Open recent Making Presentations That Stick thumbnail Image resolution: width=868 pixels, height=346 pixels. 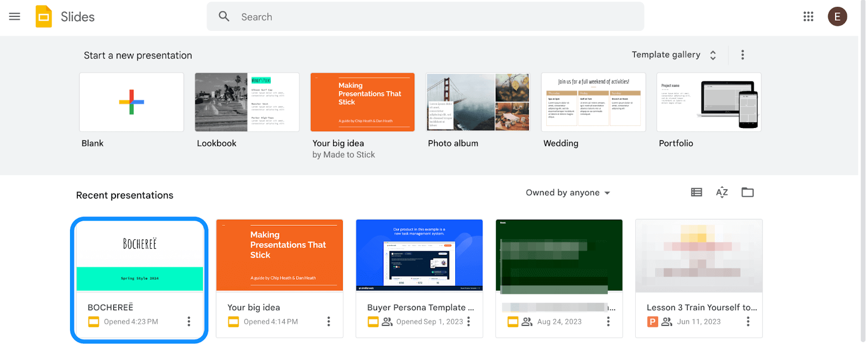coord(279,256)
